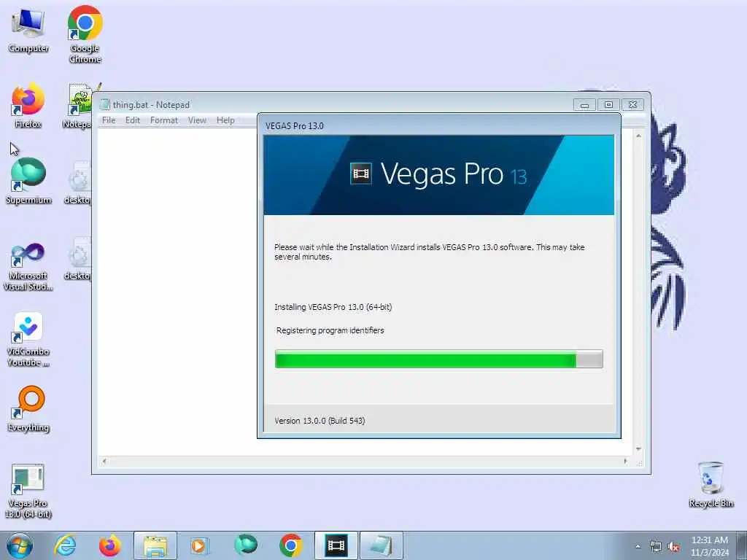Image resolution: width=747 pixels, height=560 pixels.
Task: Maximize the thing.bat Notepad window
Action: pyautogui.click(x=608, y=105)
